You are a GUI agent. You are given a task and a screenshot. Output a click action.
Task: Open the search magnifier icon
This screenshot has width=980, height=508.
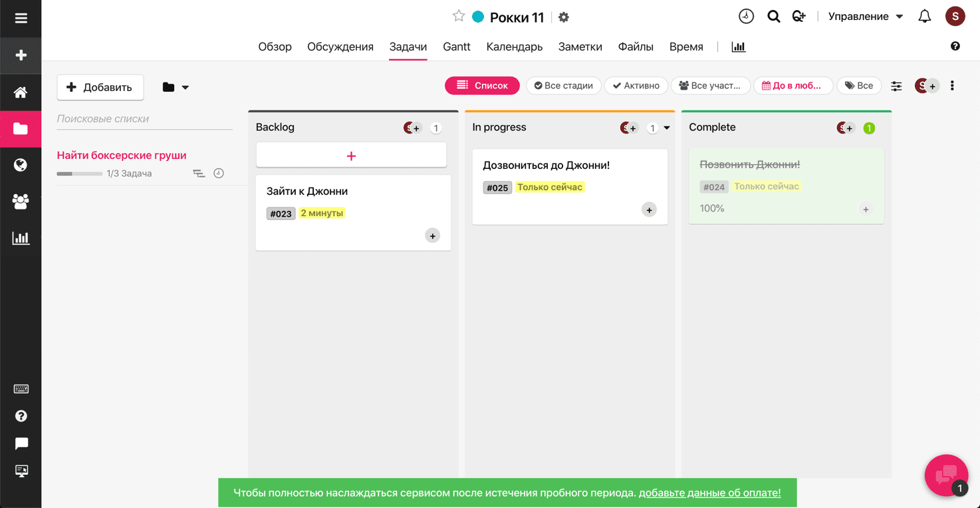(773, 17)
